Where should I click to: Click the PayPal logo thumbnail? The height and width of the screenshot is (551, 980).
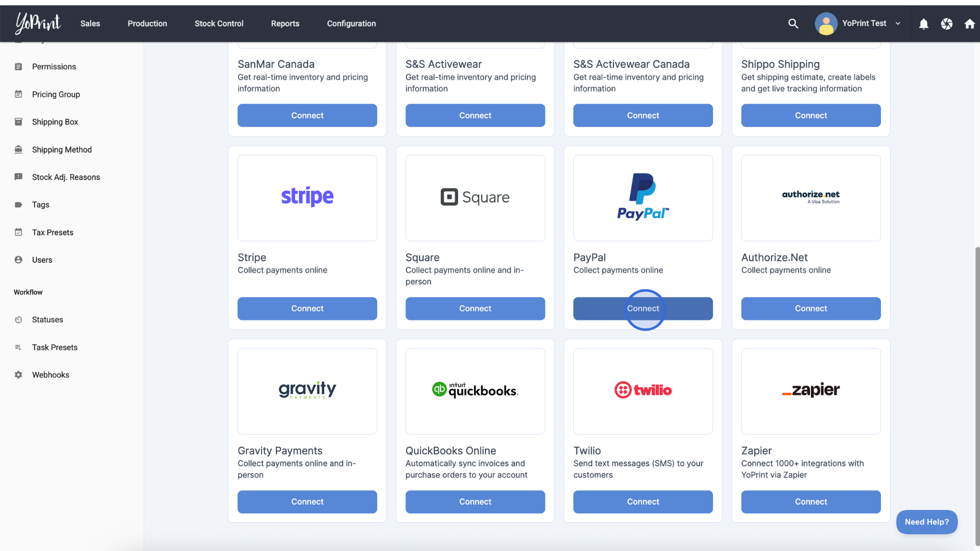click(643, 198)
